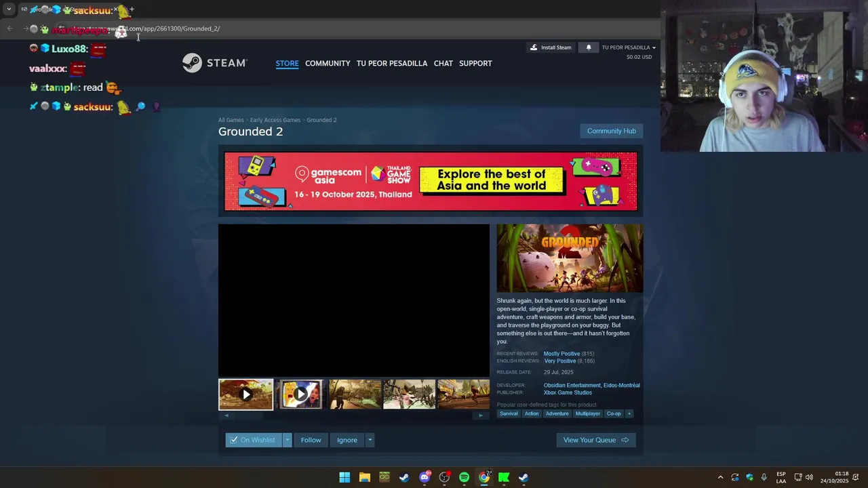The height and width of the screenshot is (488, 868).
Task: Show hidden system tray icons
Action: click(720, 477)
